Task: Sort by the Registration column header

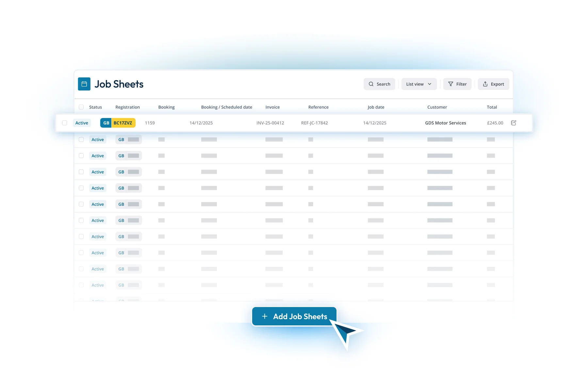Action: point(127,107)
